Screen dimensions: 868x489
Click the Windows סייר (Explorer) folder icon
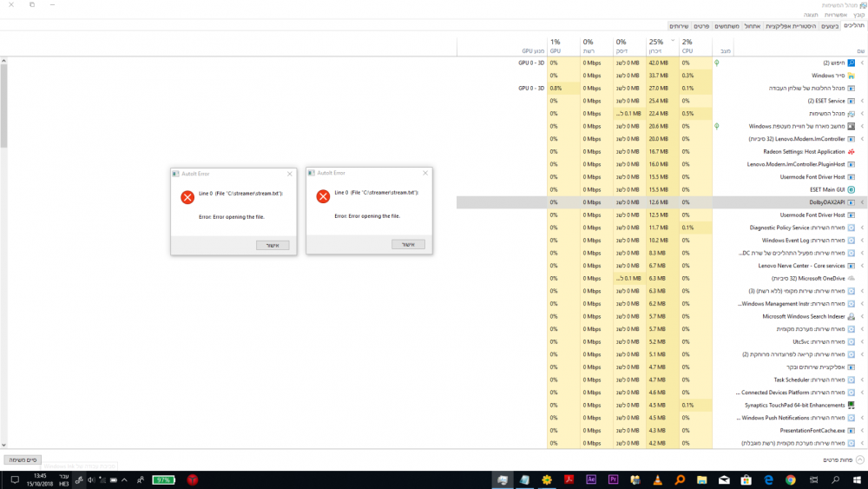851,76
